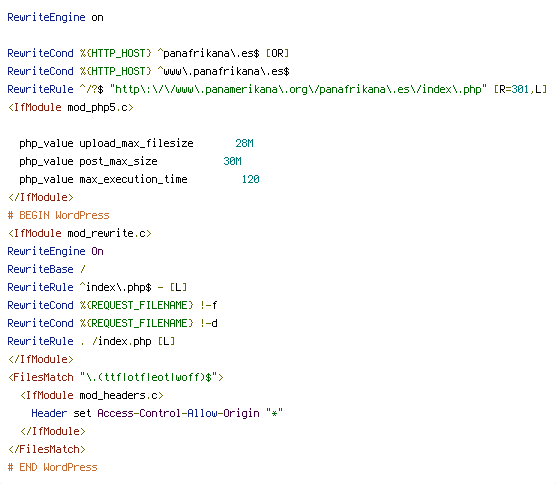Click the [OR] flag in the first RewriteCond
The width and height of the screenshot is (556, 484).
(x=277, y=54)
